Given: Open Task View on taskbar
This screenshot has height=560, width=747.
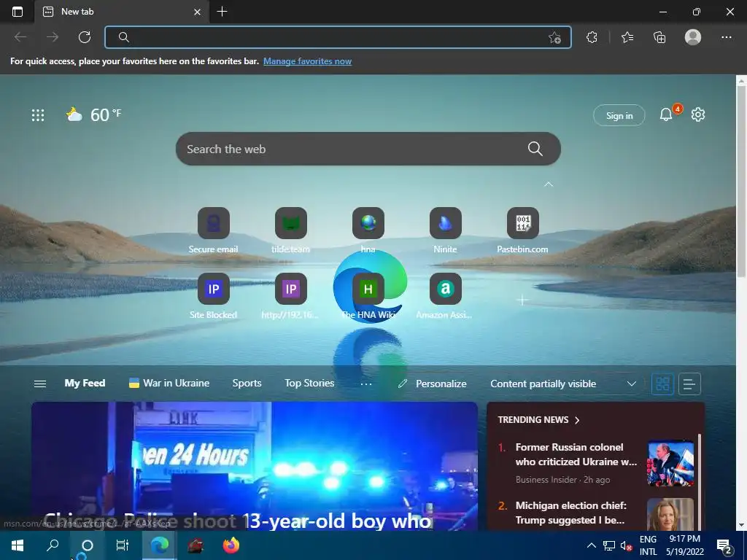Looking at the screenshot, I should coord(123,545).
